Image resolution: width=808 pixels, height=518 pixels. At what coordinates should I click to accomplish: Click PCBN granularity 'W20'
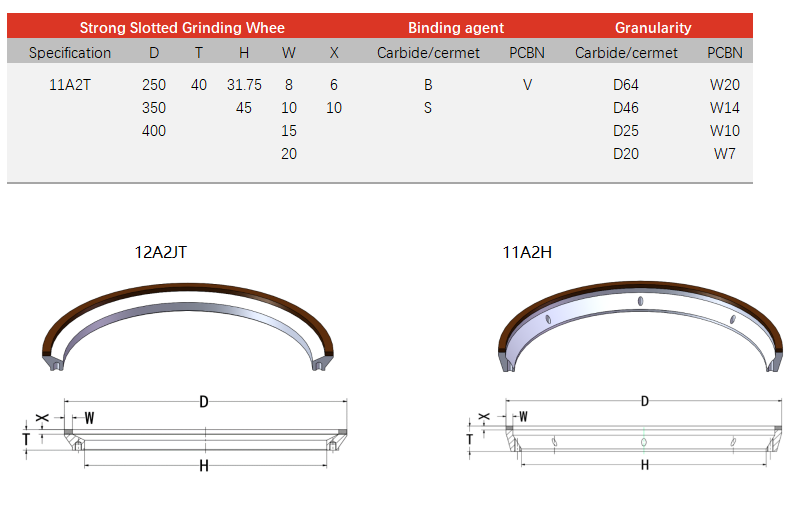[x=725, y=85]
